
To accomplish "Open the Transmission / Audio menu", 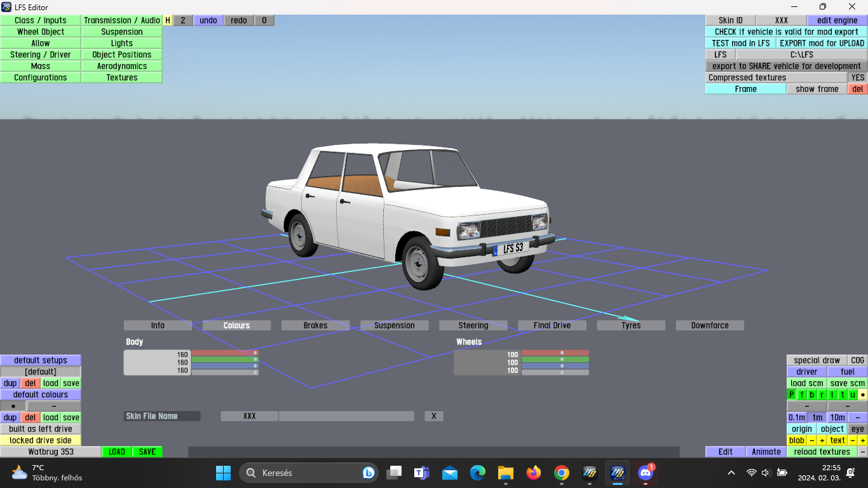I will pos(122,20).
